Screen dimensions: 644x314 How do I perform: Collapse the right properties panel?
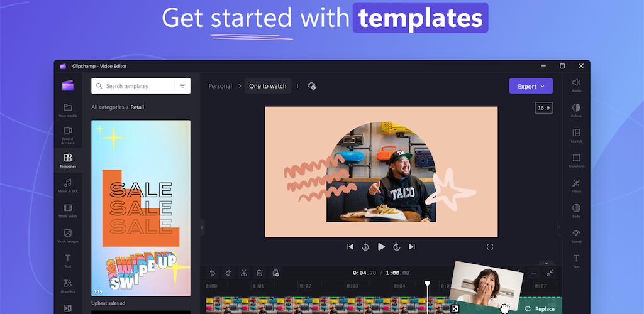tap(559, 227)
